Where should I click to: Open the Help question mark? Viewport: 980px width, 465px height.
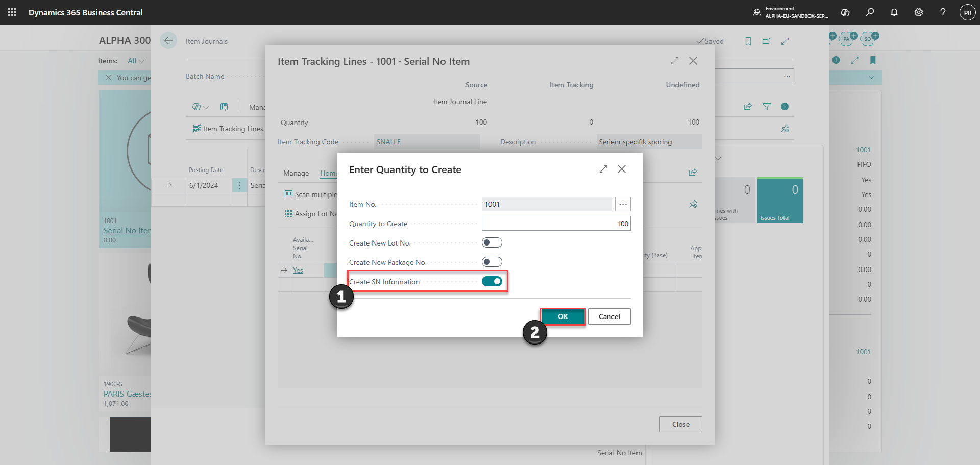pos(943,12)
